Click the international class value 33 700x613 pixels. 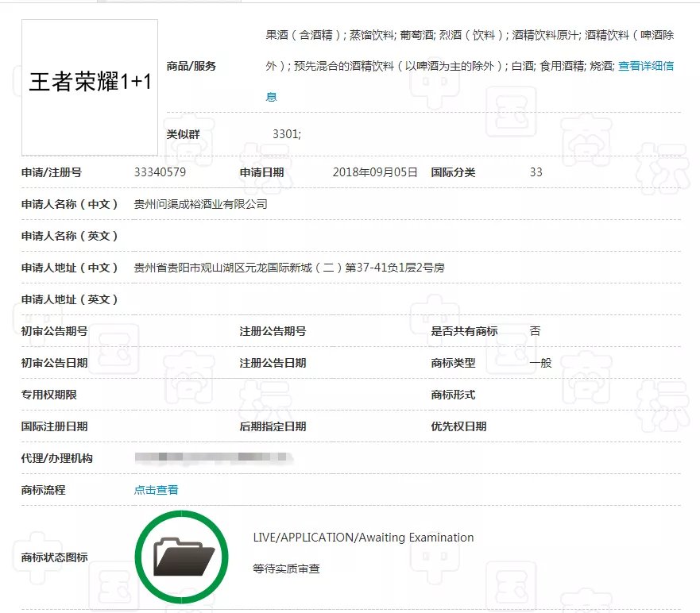click(536, 172)
